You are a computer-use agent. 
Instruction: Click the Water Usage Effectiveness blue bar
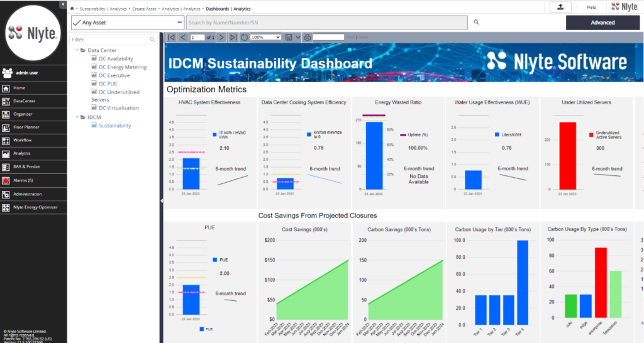[x=473, y=180]
